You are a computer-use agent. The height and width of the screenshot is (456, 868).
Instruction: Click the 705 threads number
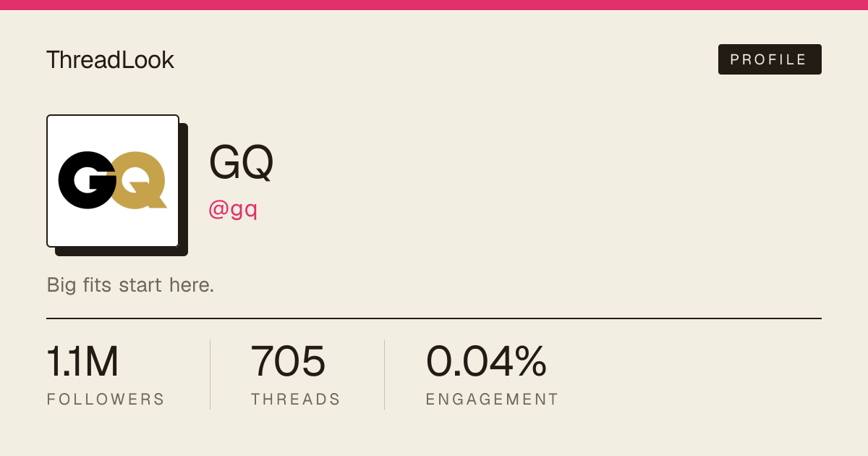pos(288,362)
